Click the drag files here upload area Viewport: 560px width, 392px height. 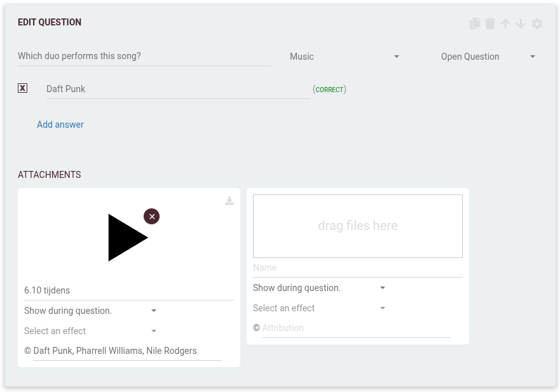357,226
